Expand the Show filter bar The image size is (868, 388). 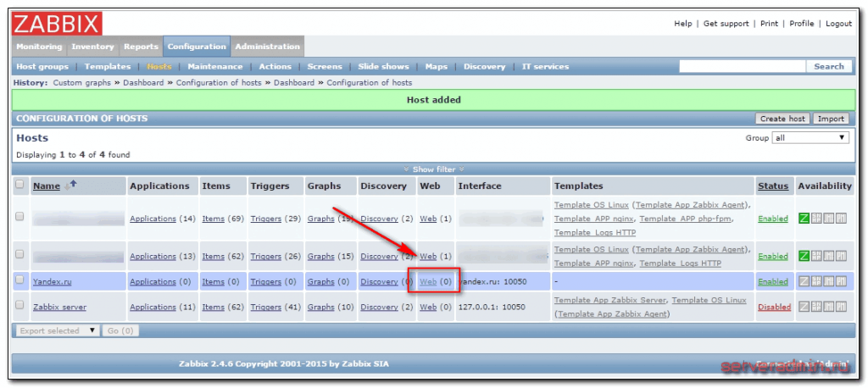(x=433, y=169)
